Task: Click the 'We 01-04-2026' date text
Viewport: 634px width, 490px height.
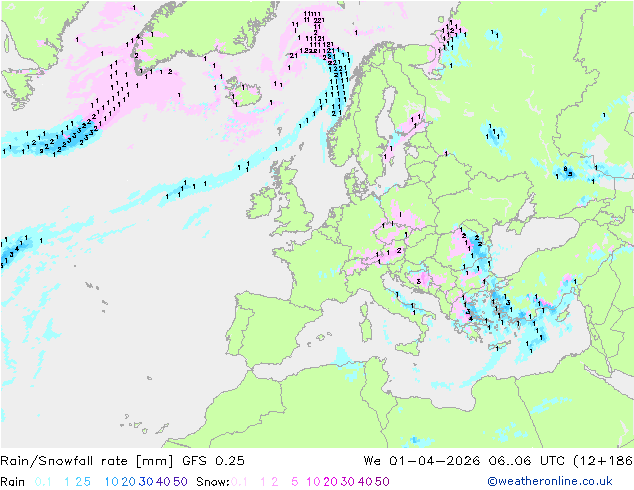Action: [x=422, y=461]
